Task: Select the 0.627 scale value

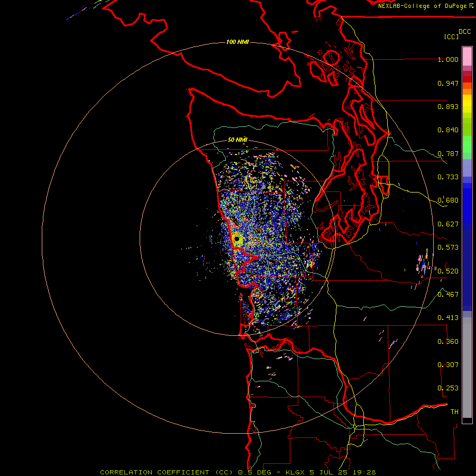Action: (x=448, y=224)
